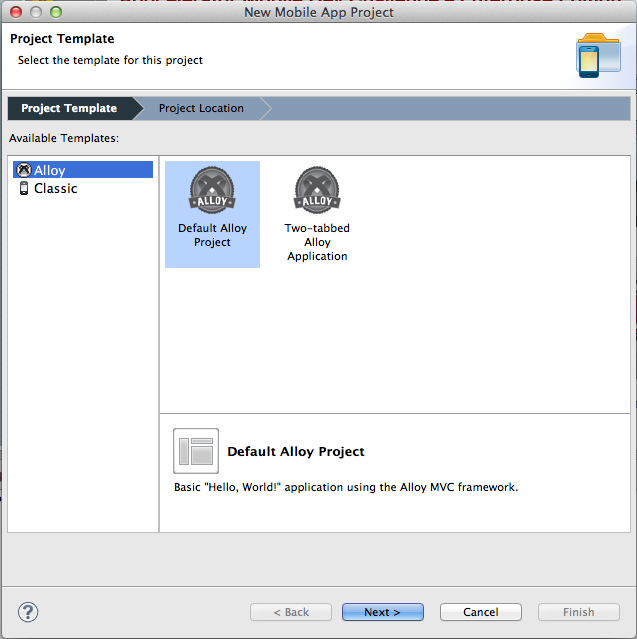Click the 'Basic "Hello, World!" application' description text
The height and width of the screenshot is (639, 637).
pos(346,487)
